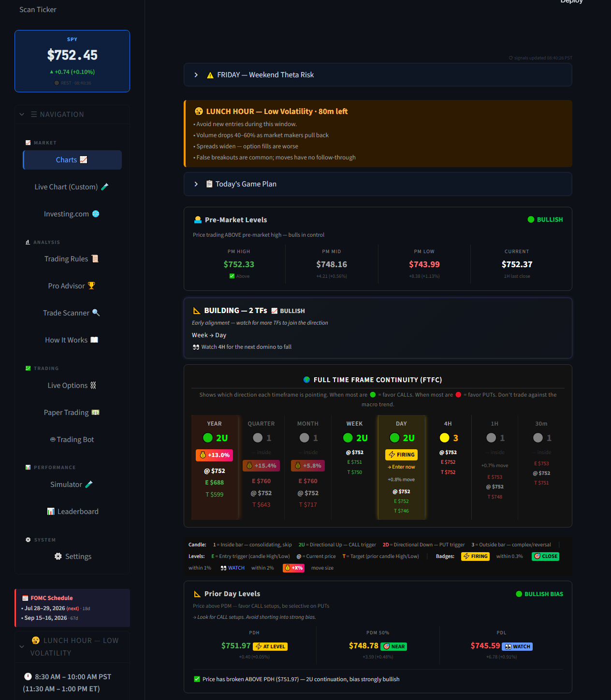Click the AT LEVEL badge beside PDH
The height and width of the screenshot is (700, 611).
270,646
